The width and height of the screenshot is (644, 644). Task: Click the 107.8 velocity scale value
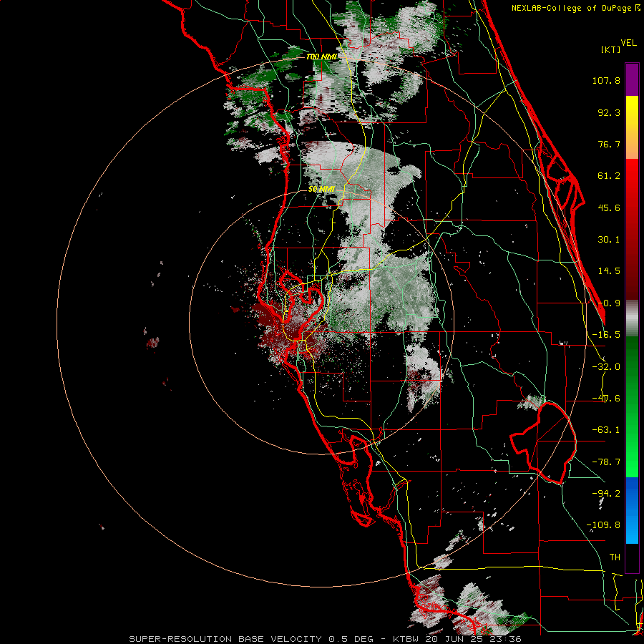point(606,80)
